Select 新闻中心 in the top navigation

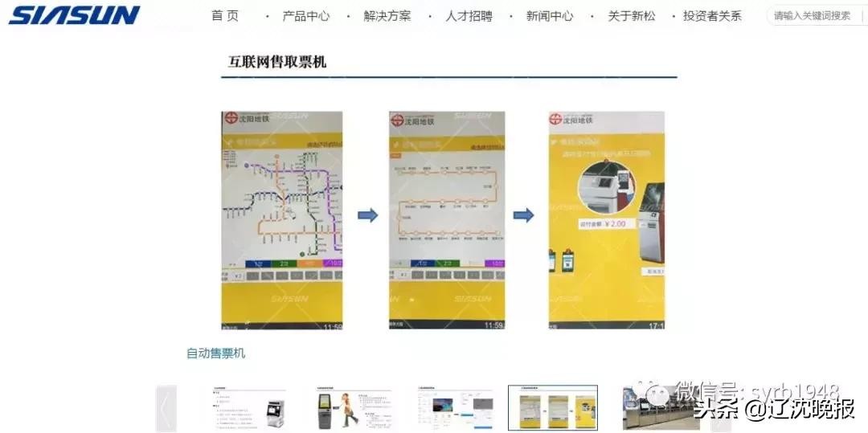[x=550, y=16]
